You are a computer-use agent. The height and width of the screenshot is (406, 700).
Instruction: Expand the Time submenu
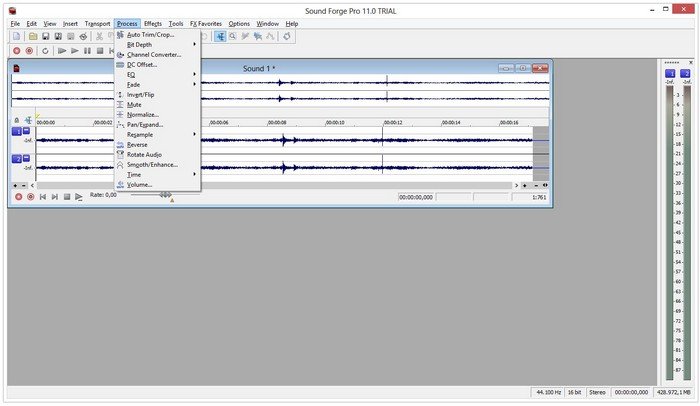pos(158,175)
